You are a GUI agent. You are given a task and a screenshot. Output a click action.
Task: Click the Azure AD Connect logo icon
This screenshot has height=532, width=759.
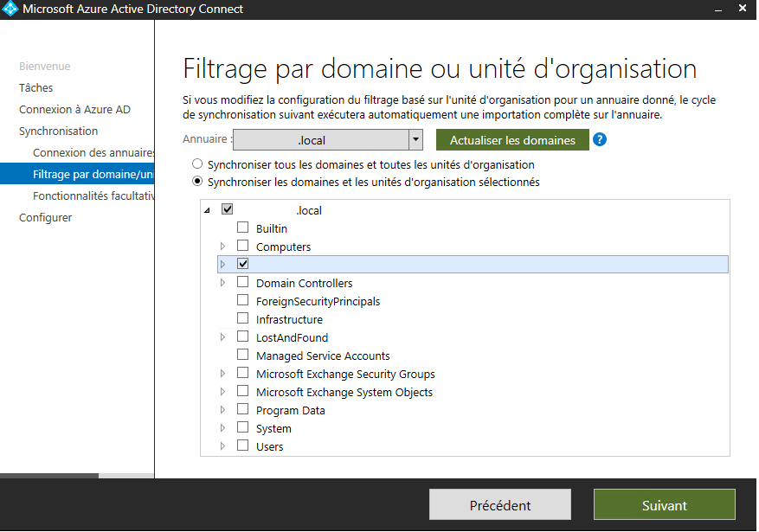tap(10, 9)
